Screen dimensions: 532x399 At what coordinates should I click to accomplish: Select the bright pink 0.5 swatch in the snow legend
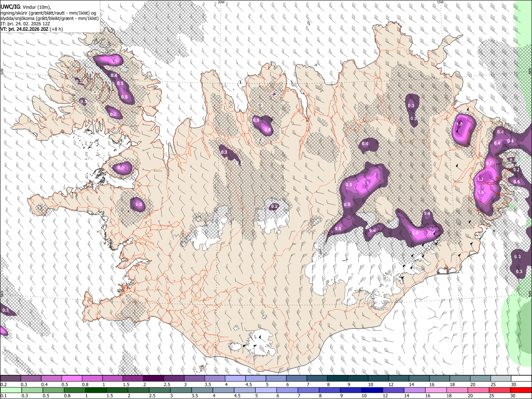point(71,378)
